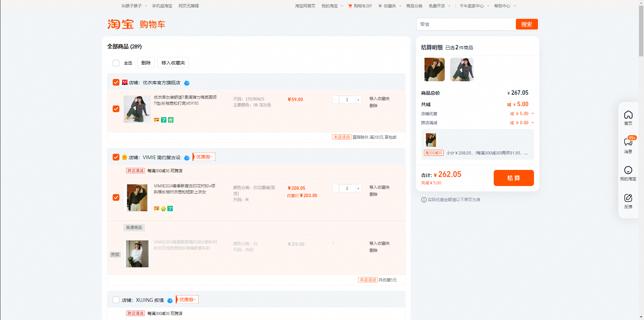Viewport: 644px width, 320px height.
Task: Open VIMIE 印花衬衫 thumbnail in cart list
Action: pos(137,197)
